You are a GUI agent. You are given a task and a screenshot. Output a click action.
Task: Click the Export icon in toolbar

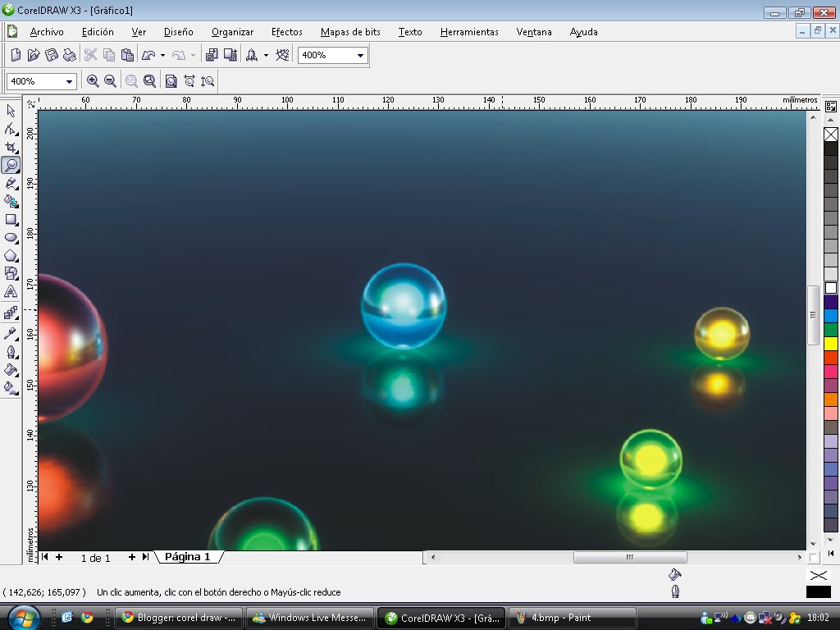(231, 55)
